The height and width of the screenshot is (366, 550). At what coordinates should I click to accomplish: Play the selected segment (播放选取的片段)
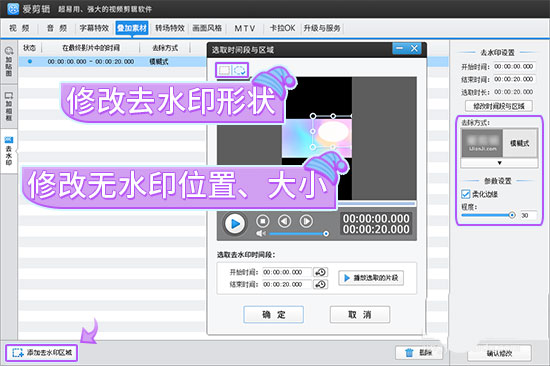[371, 278]
